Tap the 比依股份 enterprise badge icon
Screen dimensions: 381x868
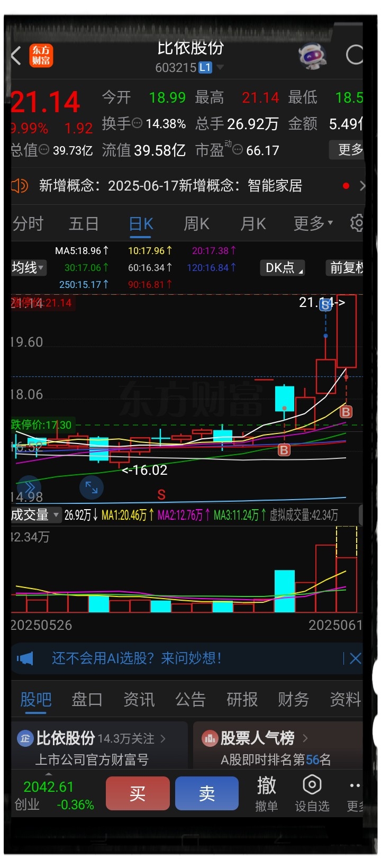(x=25, y=738)
